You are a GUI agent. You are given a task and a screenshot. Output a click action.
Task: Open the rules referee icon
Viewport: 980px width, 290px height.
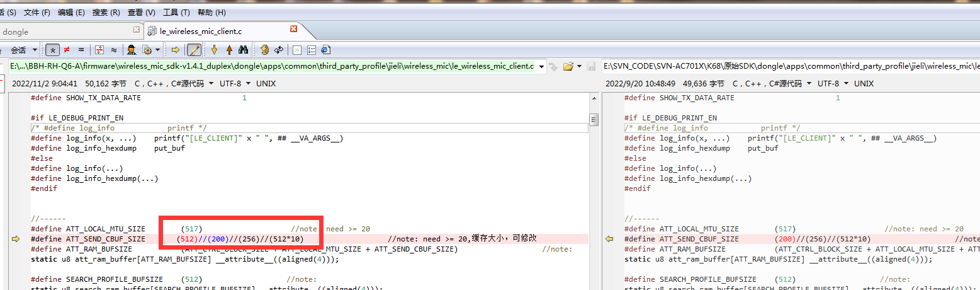tap(132, 50)
